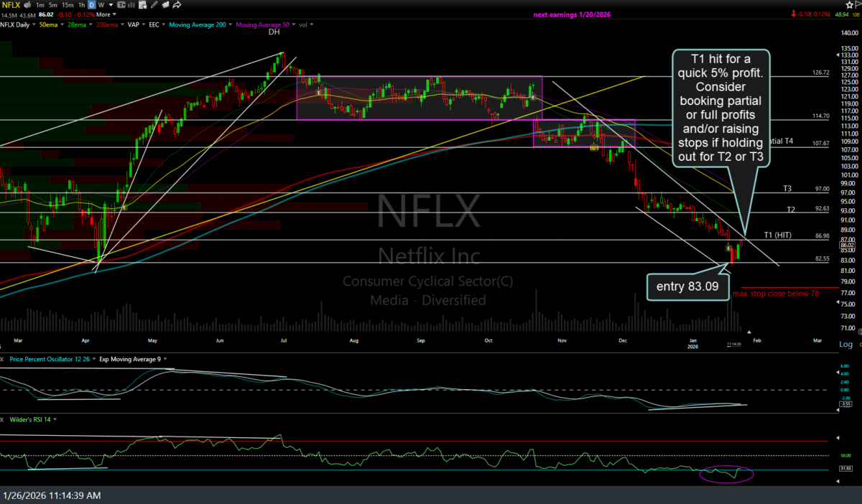862x504 pixels.
Task: Open the note icon with plus sign
Action: click(x=142, y=5)
